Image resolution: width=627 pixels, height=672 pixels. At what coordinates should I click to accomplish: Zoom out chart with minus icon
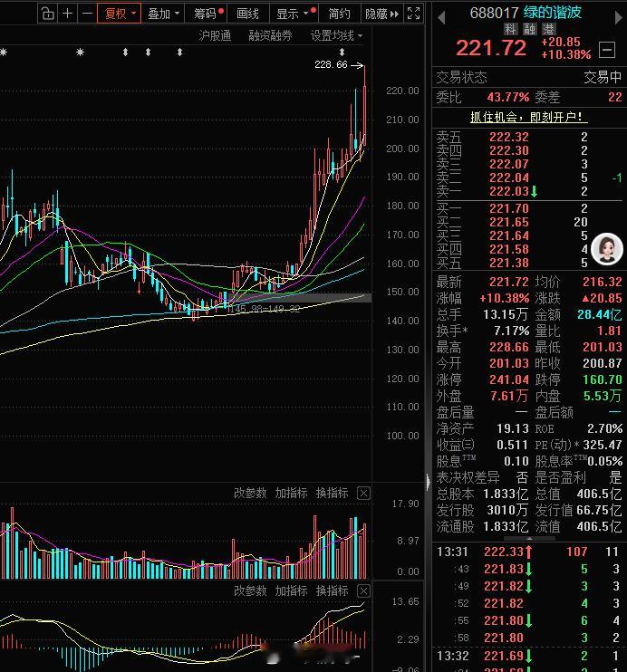(87, 14)
